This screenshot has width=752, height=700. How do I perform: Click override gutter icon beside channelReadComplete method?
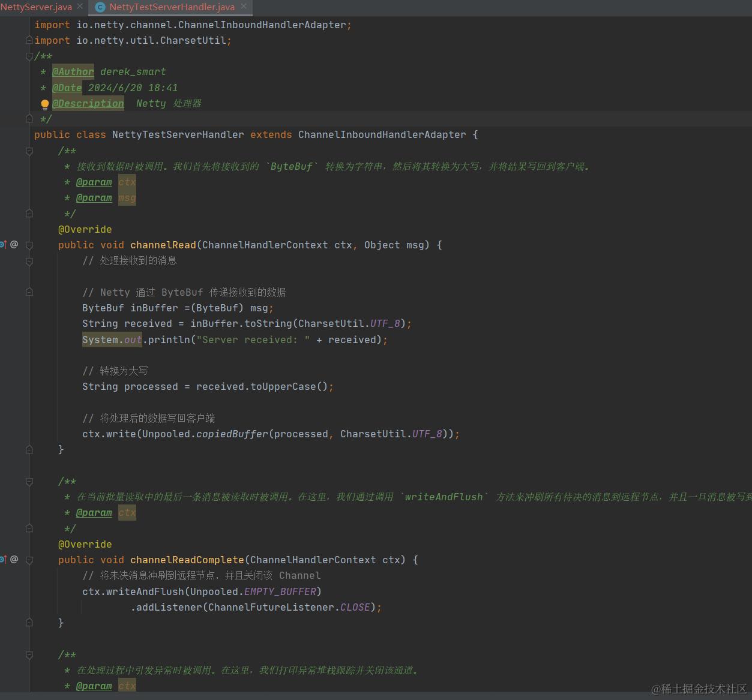[3, 559]
